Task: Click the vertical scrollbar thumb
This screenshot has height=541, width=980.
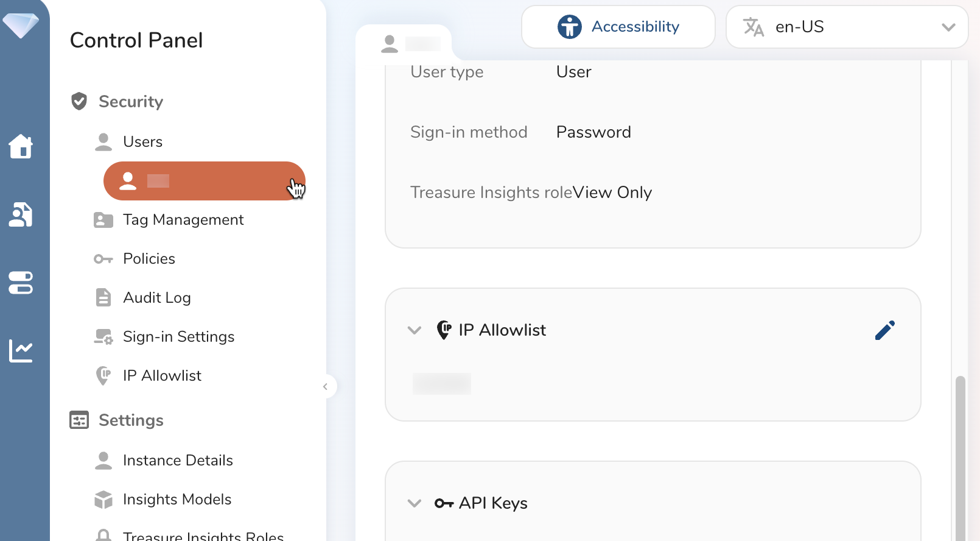Action: click(x=960, y=457)
